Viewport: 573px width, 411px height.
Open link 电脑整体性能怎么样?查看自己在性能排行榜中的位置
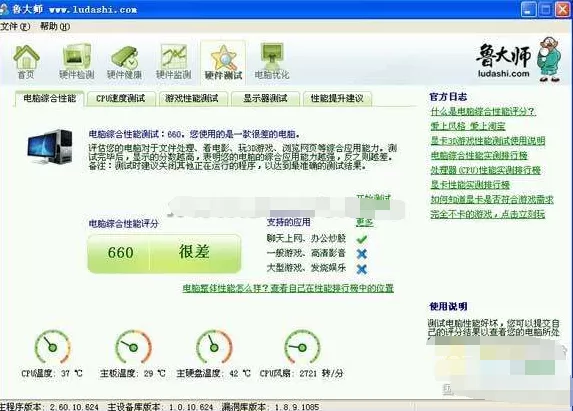click(x=288, y=288)
